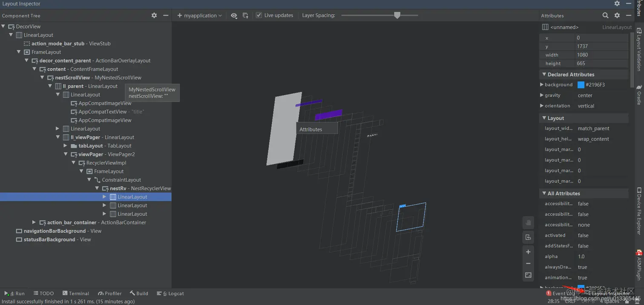Click the Load Overlay icon

click(245, 15)
